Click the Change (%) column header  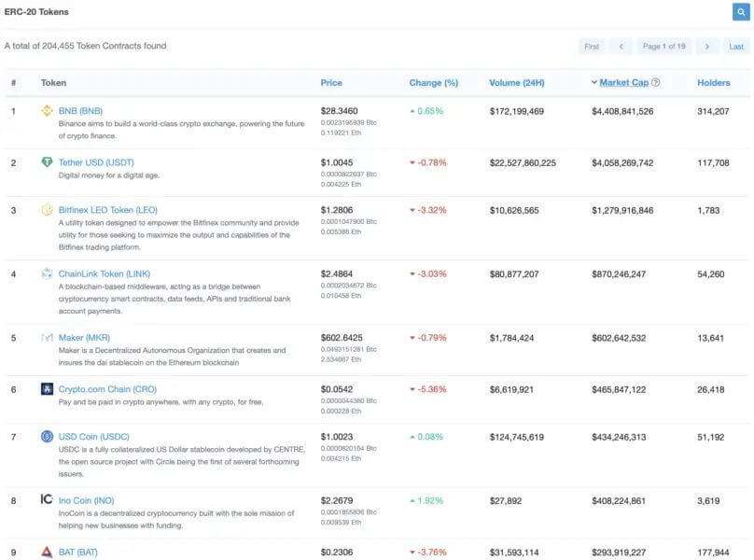pyautogui.click(x=433, y=83)
